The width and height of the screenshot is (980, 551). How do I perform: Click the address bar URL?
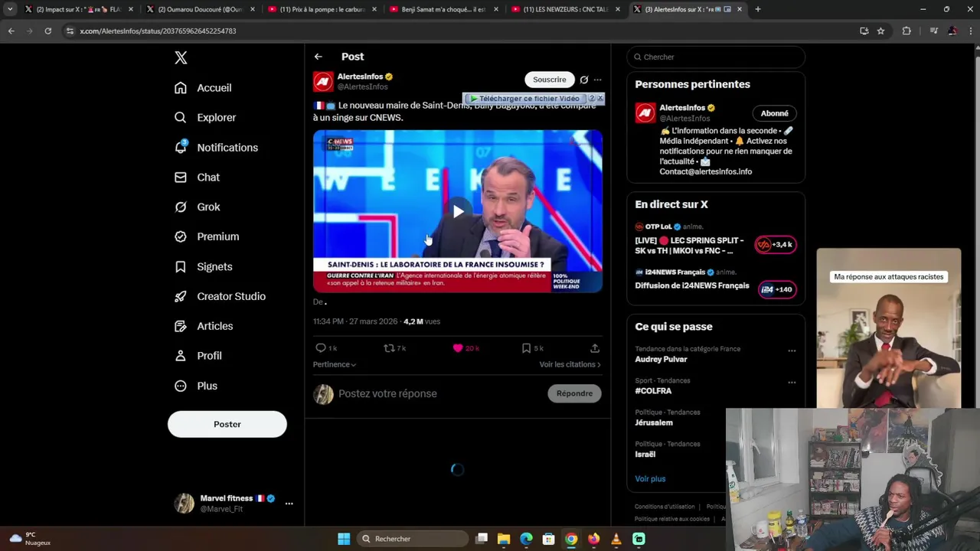tap(158, 31)
